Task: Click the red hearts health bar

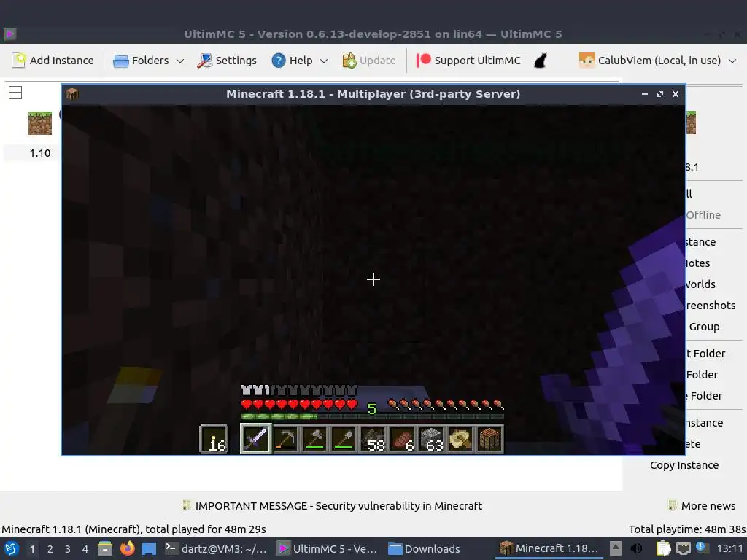Action: (x=299, y=405)
